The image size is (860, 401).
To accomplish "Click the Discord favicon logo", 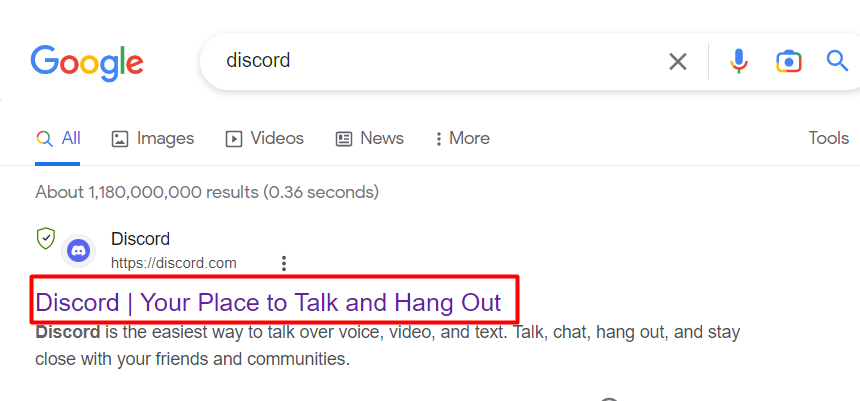I will (78, 251).
